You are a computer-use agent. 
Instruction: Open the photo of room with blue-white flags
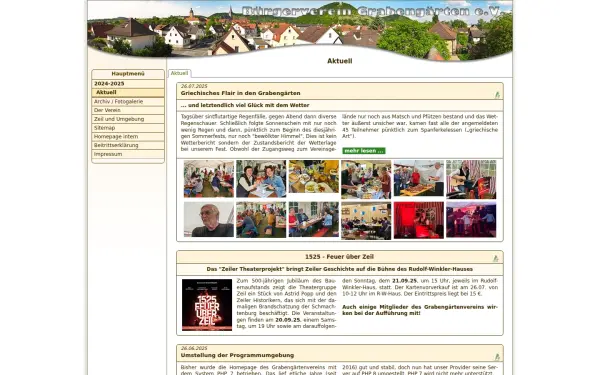(x=366, y=221)
